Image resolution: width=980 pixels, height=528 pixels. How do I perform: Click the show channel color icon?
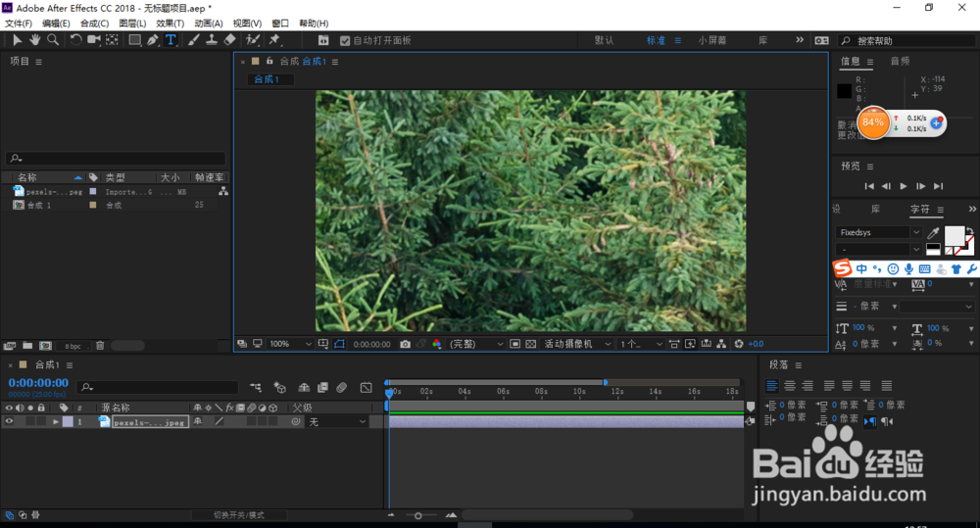click(x=436, y=344)
